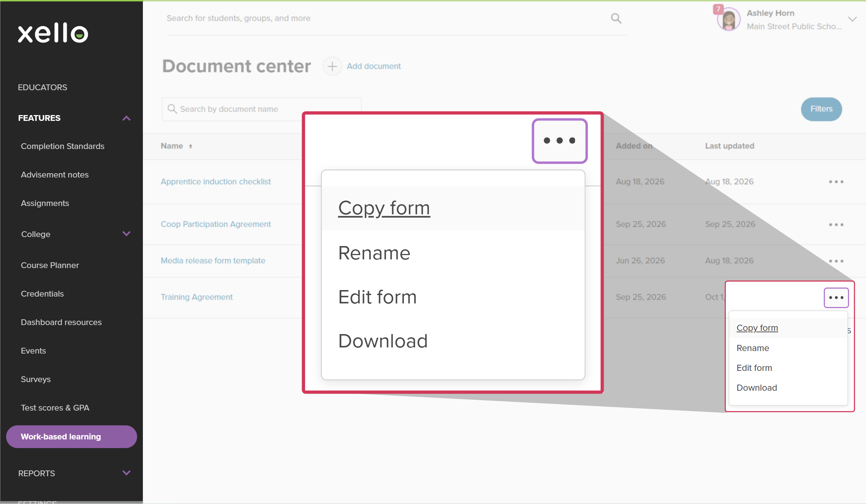Screen dimensions: 866x504
Task: Collapse the FEATURES section chevron
Action: [x=126, y=118]
